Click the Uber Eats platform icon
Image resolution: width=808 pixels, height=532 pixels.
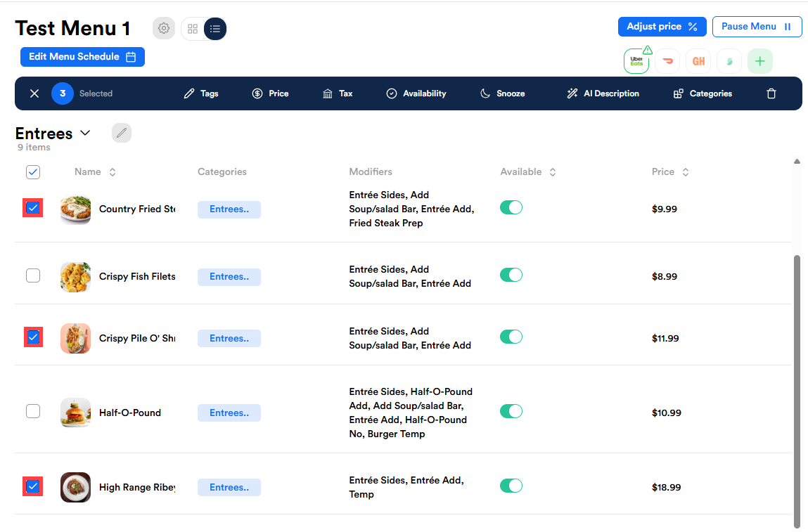point(636,61)
